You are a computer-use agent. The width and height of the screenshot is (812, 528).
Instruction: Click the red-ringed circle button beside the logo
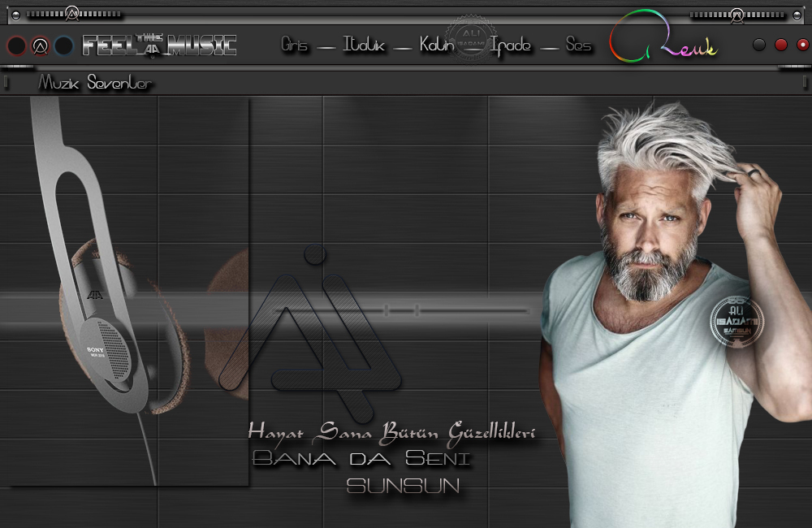coord(16,45)
